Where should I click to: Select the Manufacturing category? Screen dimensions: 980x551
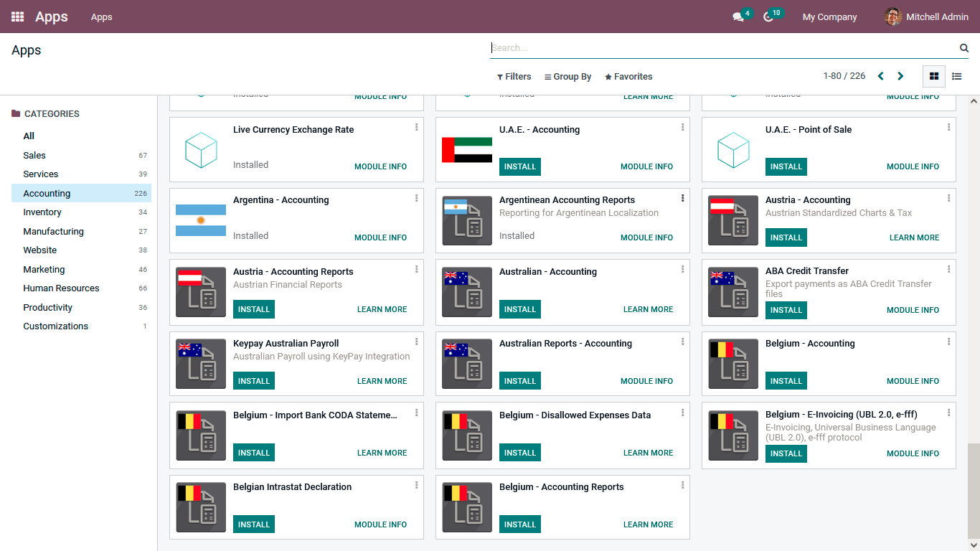(x=81, y=231)
